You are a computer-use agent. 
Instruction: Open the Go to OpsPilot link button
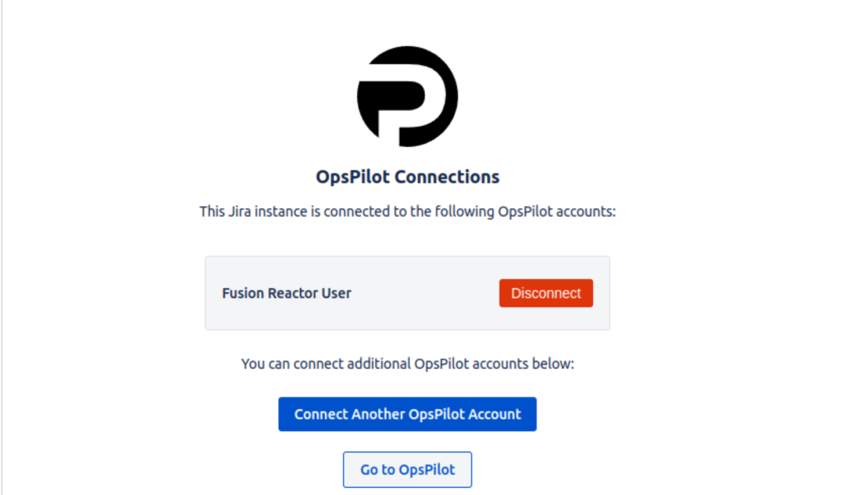[407, 469]
